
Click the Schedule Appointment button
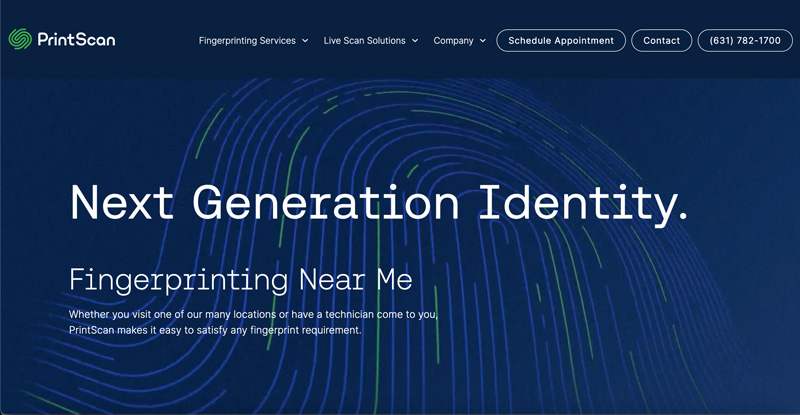[561, 40]
